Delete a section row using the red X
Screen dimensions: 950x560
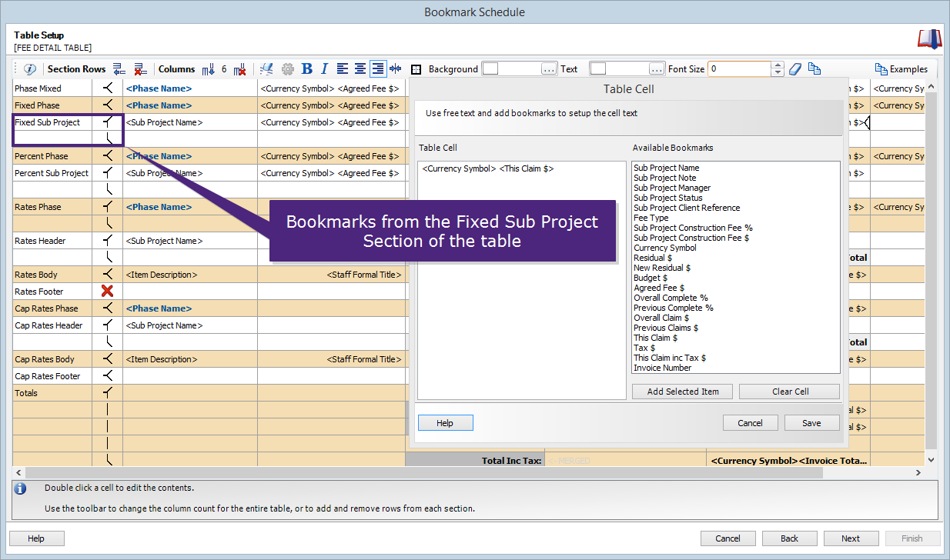[141, 68]
